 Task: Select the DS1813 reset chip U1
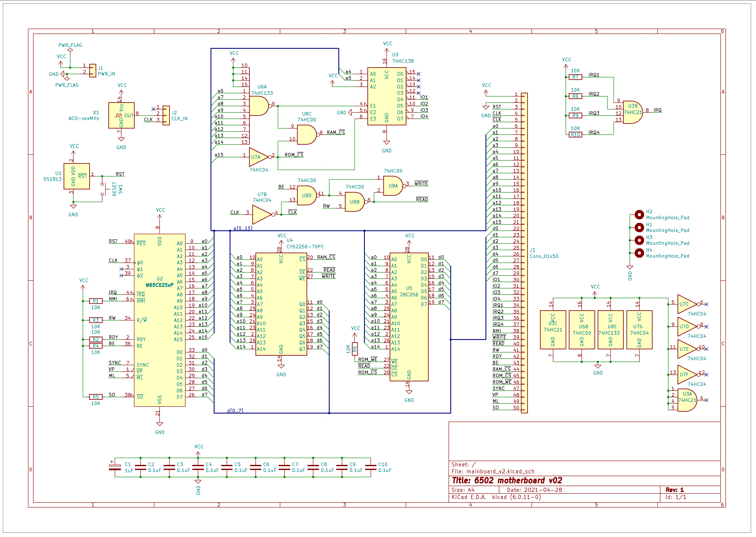(76, 176)
